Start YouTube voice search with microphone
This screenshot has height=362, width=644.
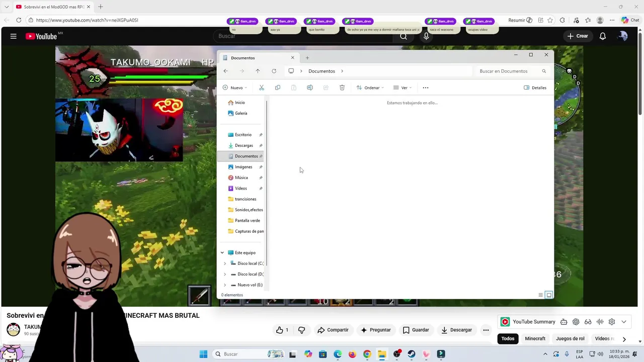[x=426, y=36]
